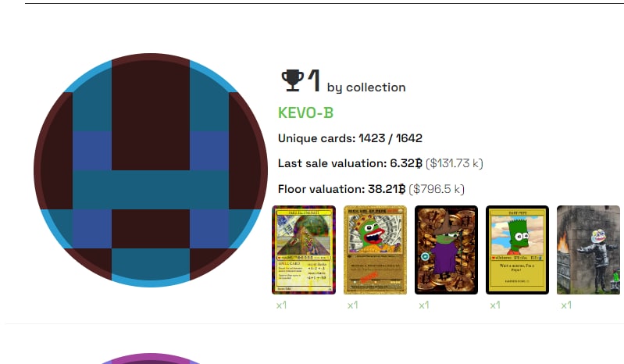Select the Unique cards 1423 / 1642 stat
This screenshot has width=624, height=364.
pos(350,138)
